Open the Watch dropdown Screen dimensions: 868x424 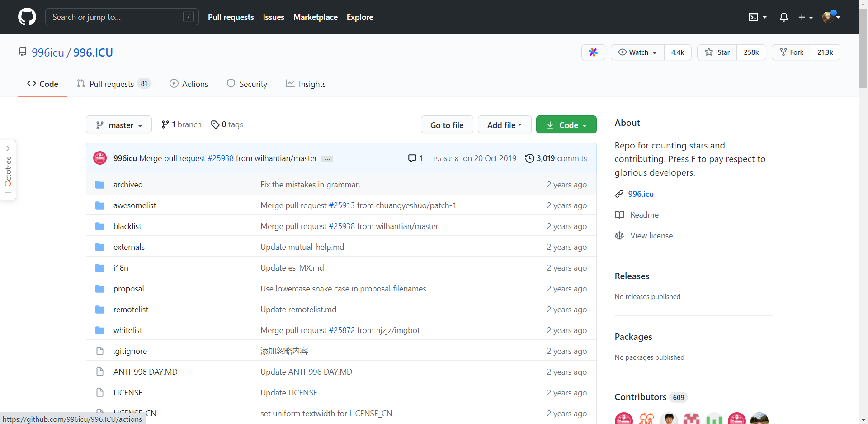[x=637, y=52]
